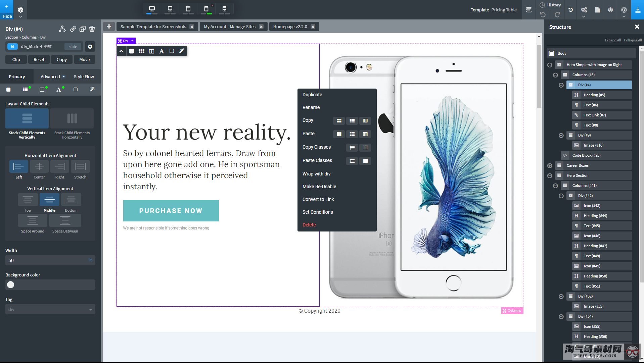Click the blue download save icon

pyautogui.click(x=638, y=10)
